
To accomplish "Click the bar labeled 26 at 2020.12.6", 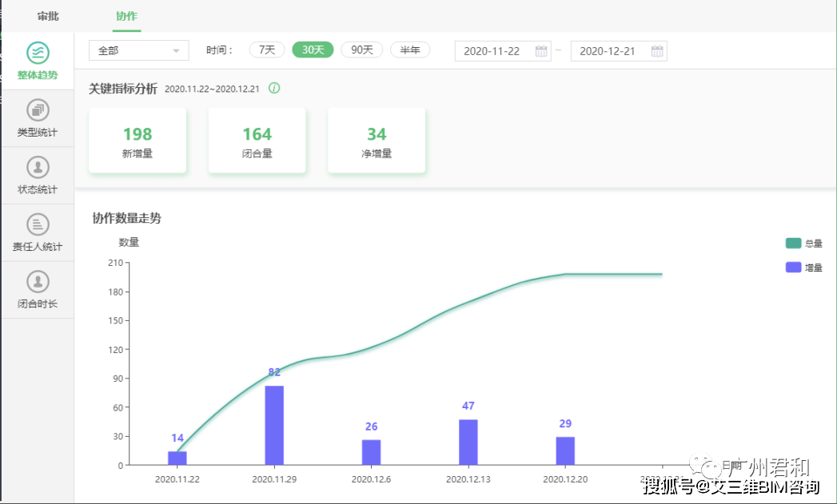I will [372, 452].
